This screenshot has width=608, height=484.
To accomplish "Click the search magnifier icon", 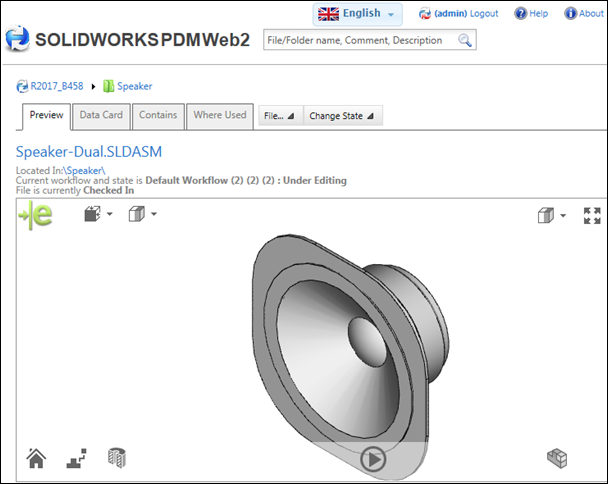I will tap(465, 41).
